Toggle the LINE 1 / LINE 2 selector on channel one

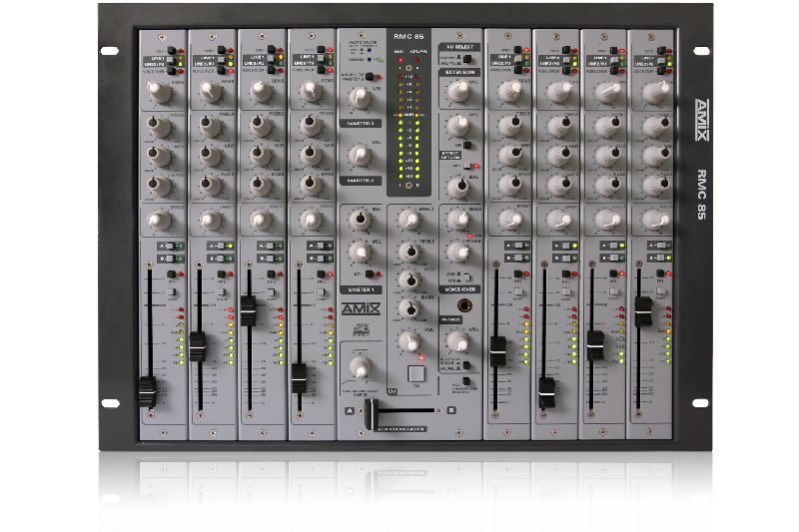pyautogui.click(x=171, y=61)
